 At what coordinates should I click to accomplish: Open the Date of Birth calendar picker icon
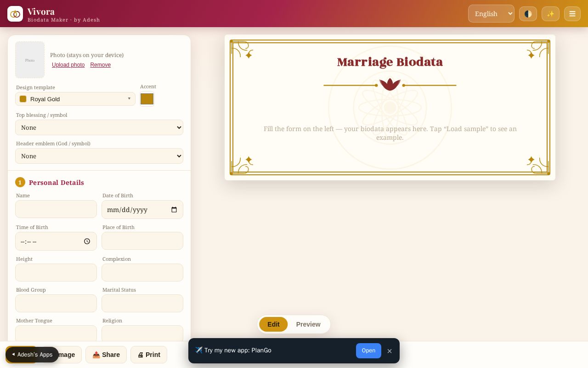(174, 210)
